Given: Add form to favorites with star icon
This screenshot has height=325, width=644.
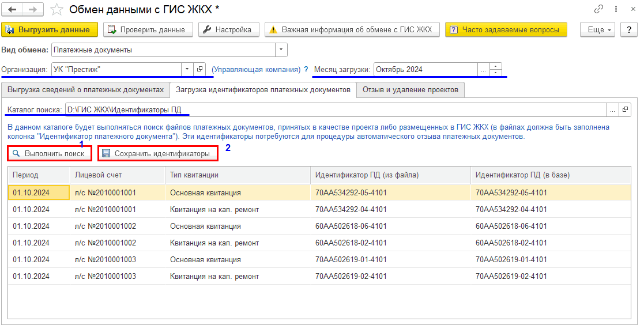Looking at the screenshot, I should 57,10.
